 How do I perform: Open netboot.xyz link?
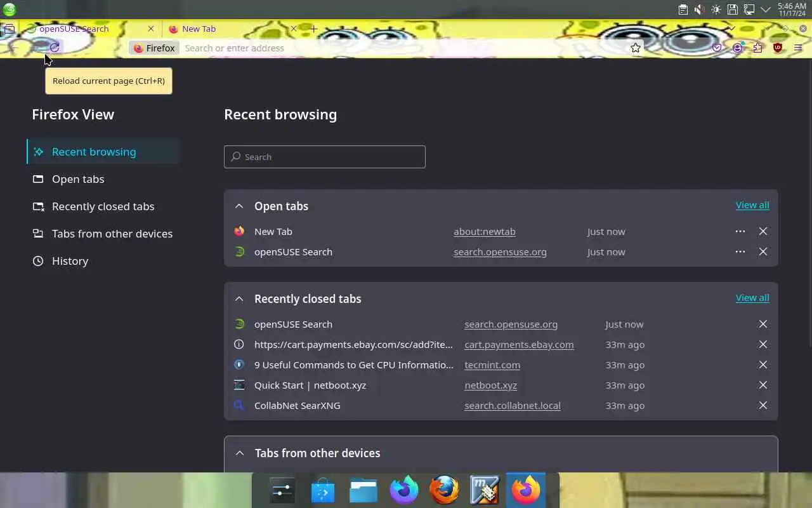[490, 385]
